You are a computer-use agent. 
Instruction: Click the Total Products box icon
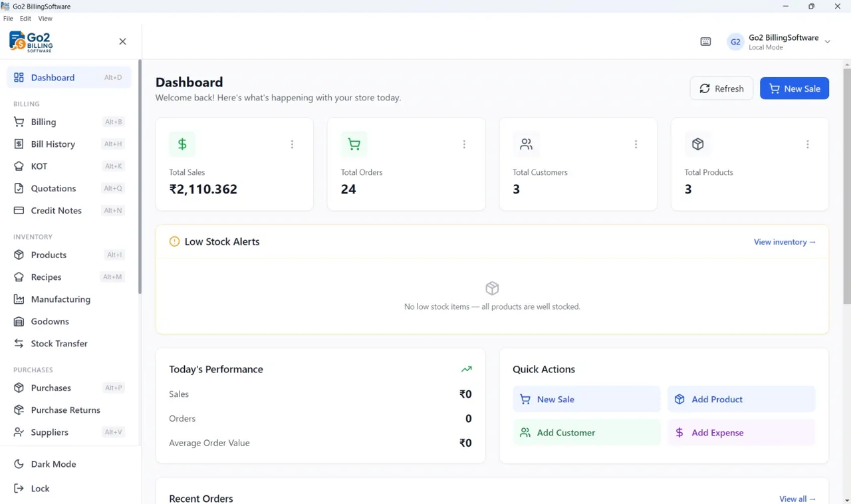click(x=697, y=144)
